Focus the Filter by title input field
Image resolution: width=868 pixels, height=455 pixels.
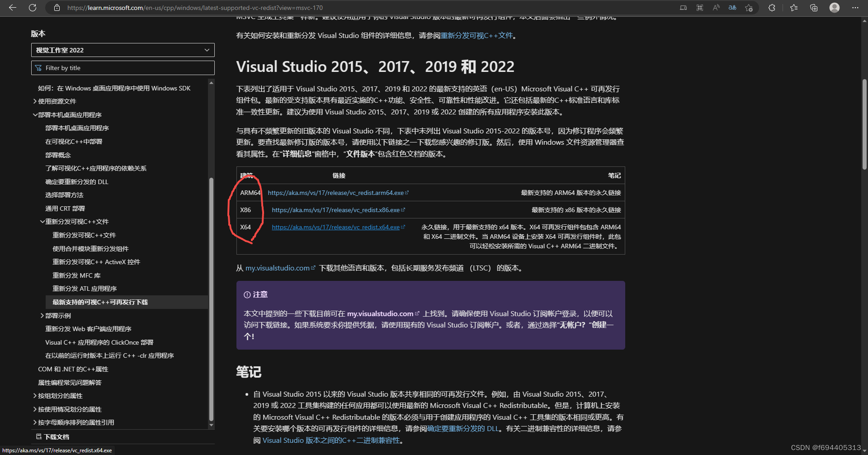click(x=123, y=68)
